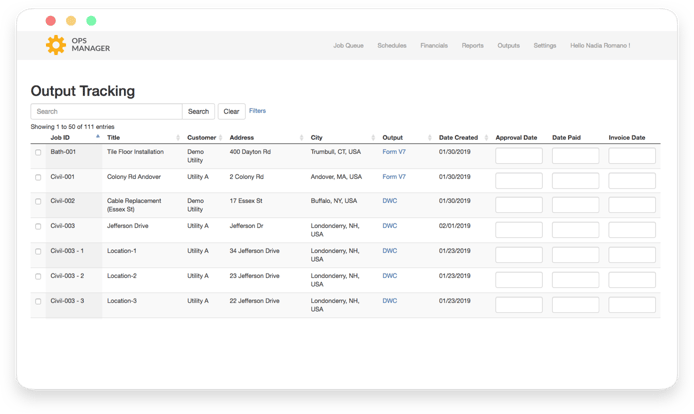Viewport: 694px width, 414px height.
Task: Open the Reports menu
Action: pos(472,46)
